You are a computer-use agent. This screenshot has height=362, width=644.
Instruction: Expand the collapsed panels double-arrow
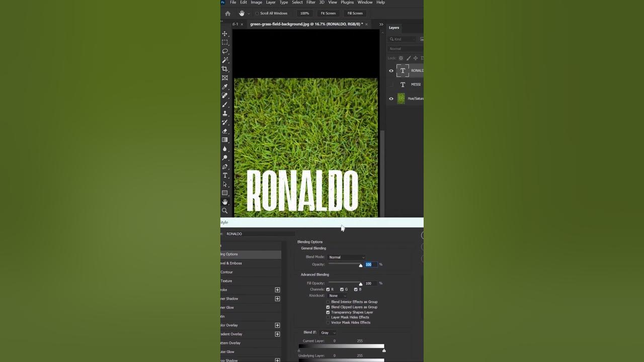(x=381, y=24)
